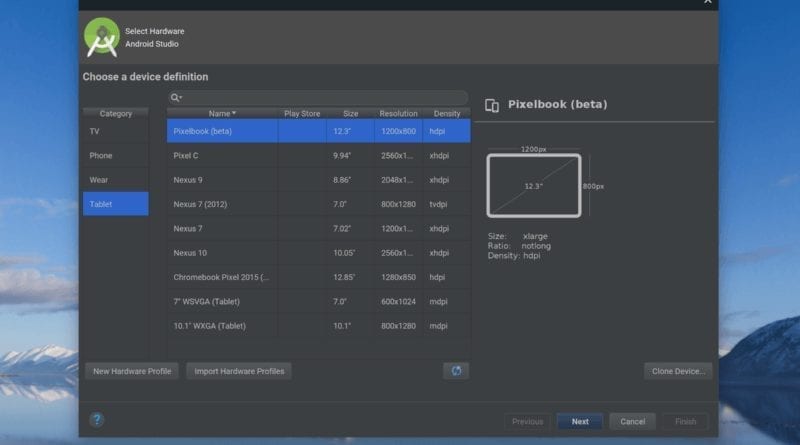Select the Nexus 7 7.02" row
Viewport: 800px width, 445px height.
318,229
